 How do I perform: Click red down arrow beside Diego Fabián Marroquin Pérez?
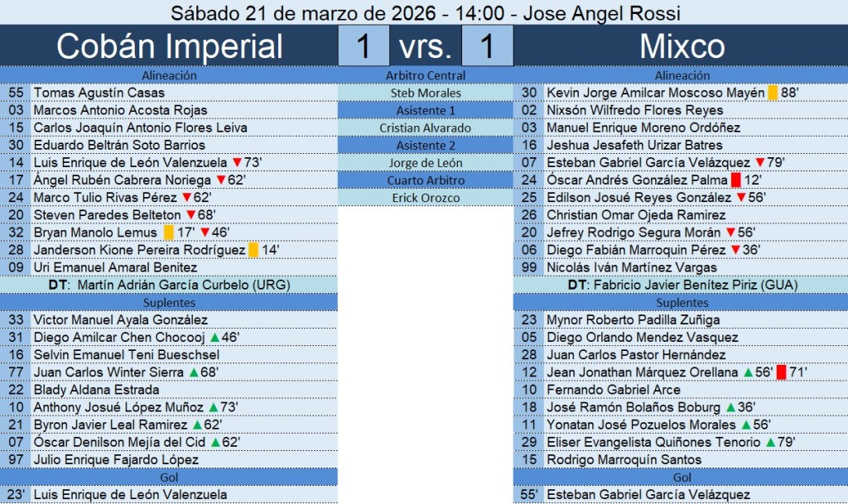tap(735, 250)
